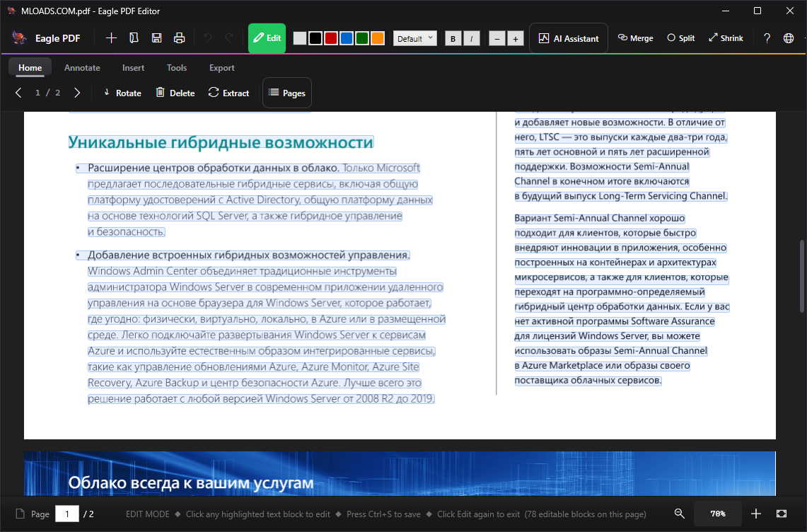
Task: Delete the current page
Action: click(x=175, y=93)
